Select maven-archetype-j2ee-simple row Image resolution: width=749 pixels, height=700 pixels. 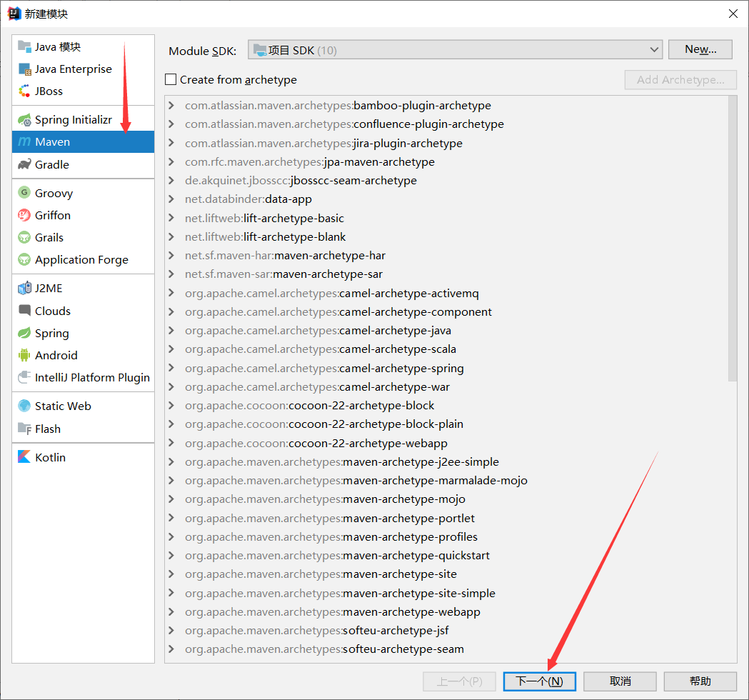(446, 461)
